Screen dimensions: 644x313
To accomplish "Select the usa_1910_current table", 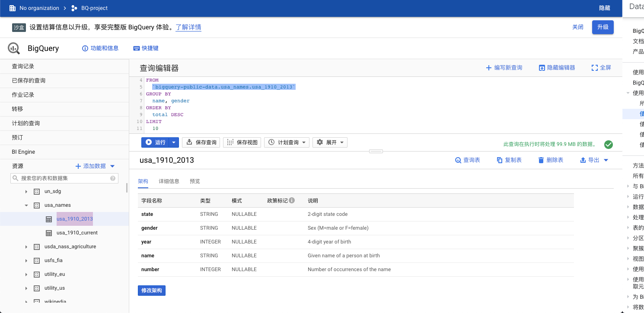I will click(77, 233).
